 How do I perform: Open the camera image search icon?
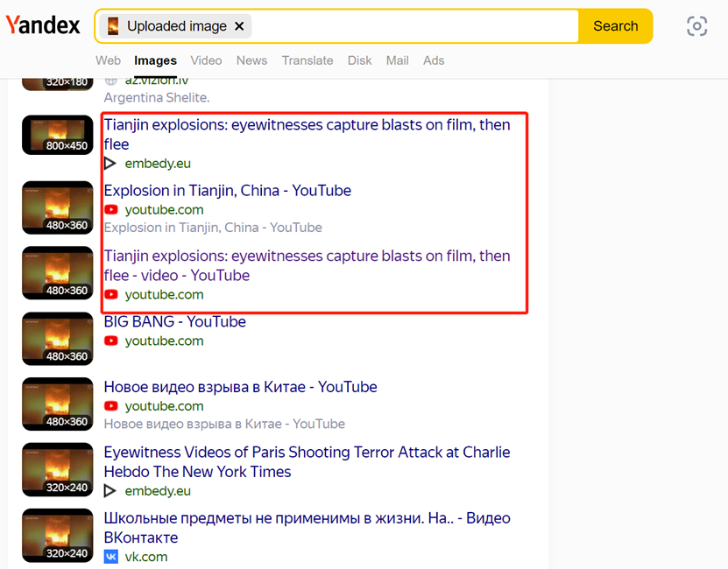(x=696, y=26)
